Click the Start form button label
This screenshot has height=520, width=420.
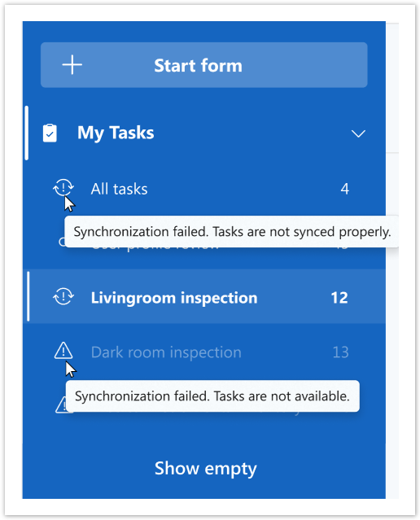pos(198,66)
